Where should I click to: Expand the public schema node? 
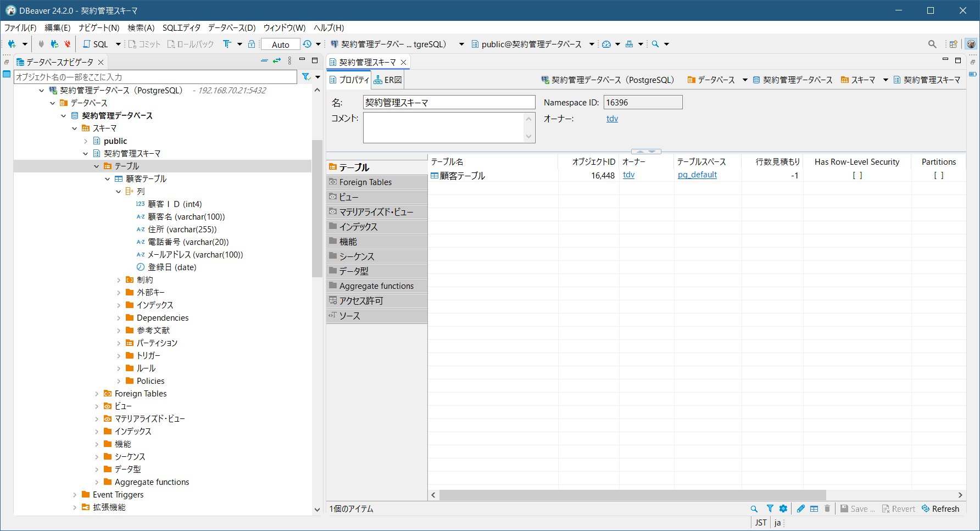tap(86, 141)
